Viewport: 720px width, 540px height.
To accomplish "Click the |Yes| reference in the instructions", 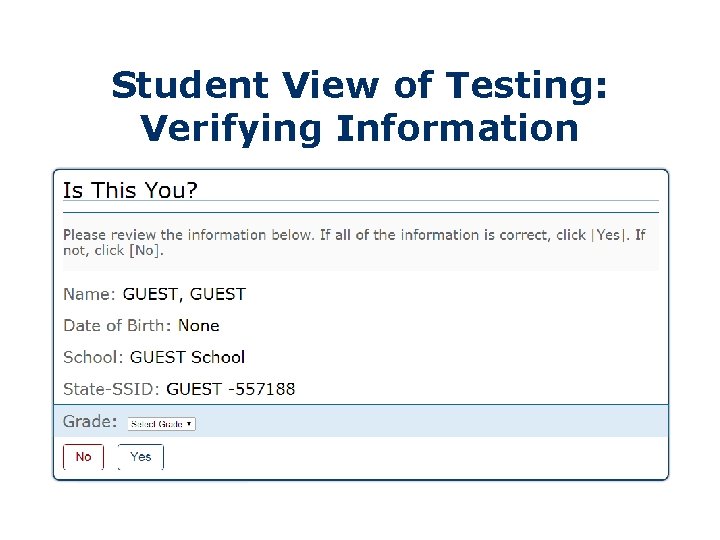I will [609, 235].
